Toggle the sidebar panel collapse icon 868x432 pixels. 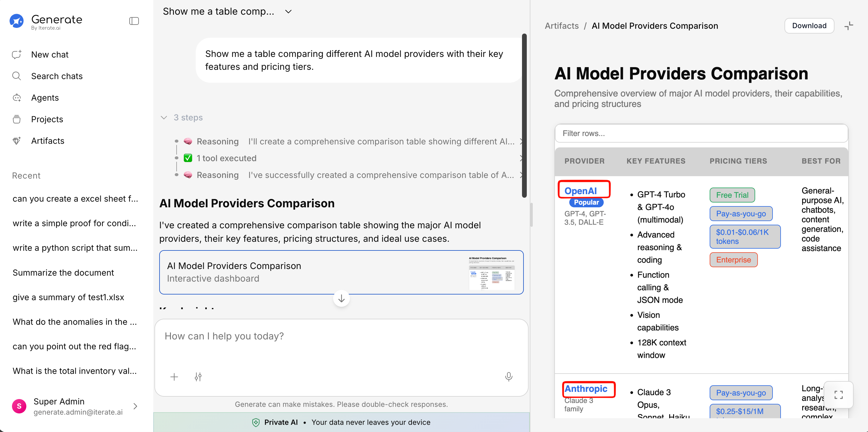pos(134,21)
